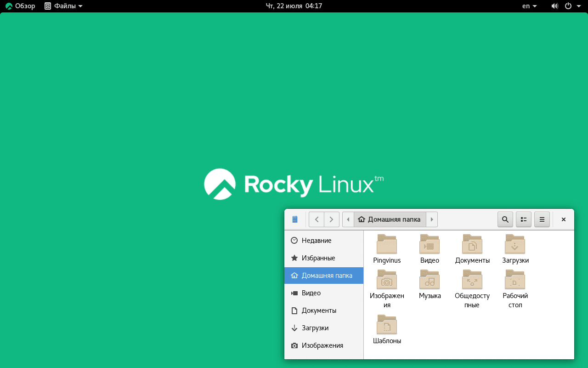Expand the keyboard layout en dropdown

[x=529, y=6]
